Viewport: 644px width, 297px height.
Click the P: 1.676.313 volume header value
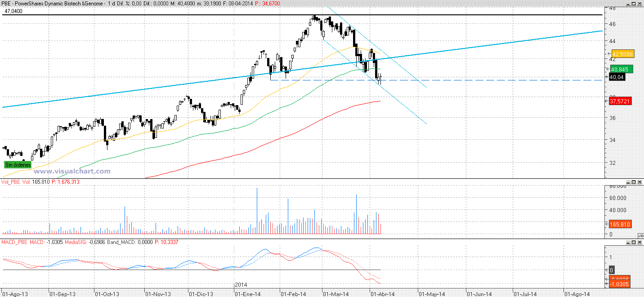click(x=65, y=182)
